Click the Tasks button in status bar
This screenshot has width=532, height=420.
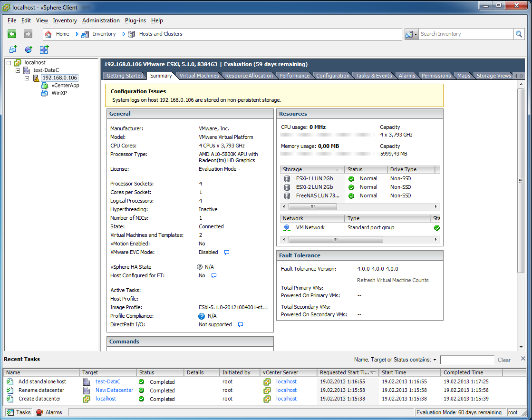19,412
